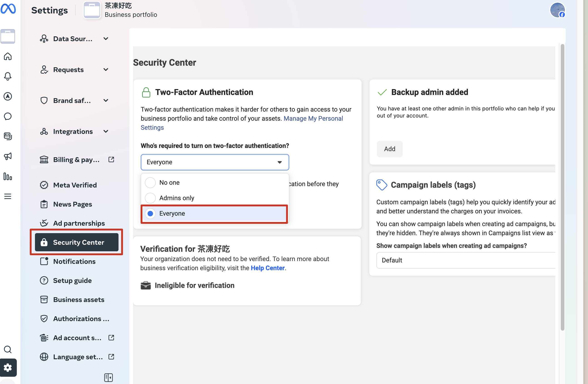
Task: Open the content posts icon in rail
Action: pos(8,136)
